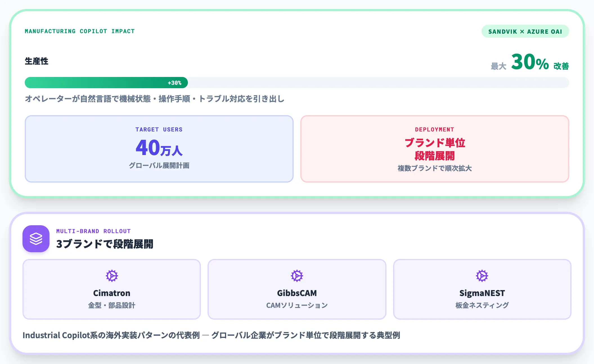Click the gear icon above SigmaNEST
Screen dimensions: 594x364
tap(482, 276)
